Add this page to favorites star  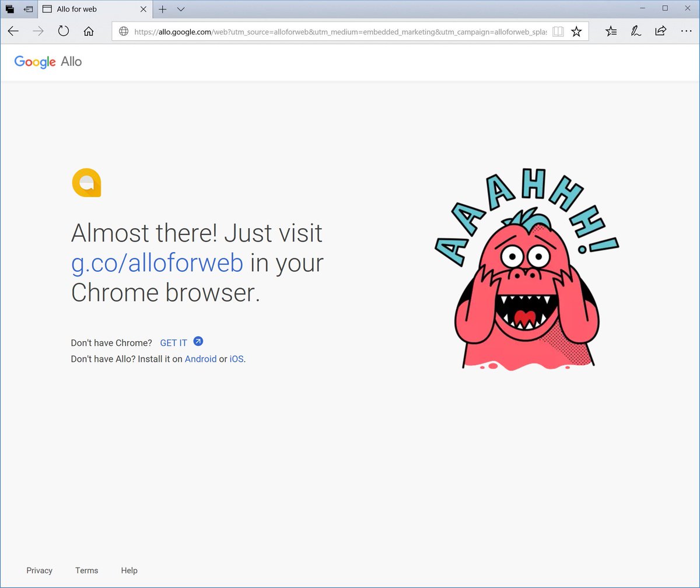(576, 32)
